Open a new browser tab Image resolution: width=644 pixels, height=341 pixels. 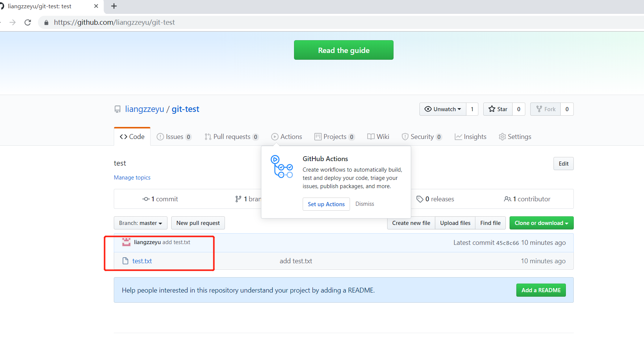pos(114,6)
